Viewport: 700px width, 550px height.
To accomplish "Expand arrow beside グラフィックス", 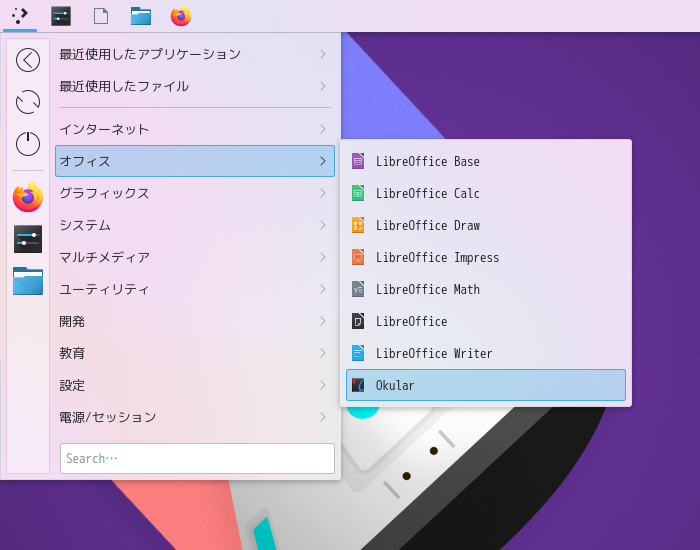I will coord(323,193).
